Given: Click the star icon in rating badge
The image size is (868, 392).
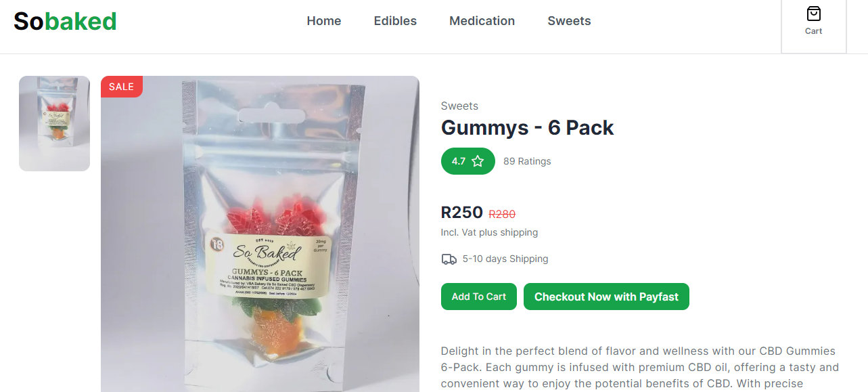Looking at the screenshot, I should [478, 161].
